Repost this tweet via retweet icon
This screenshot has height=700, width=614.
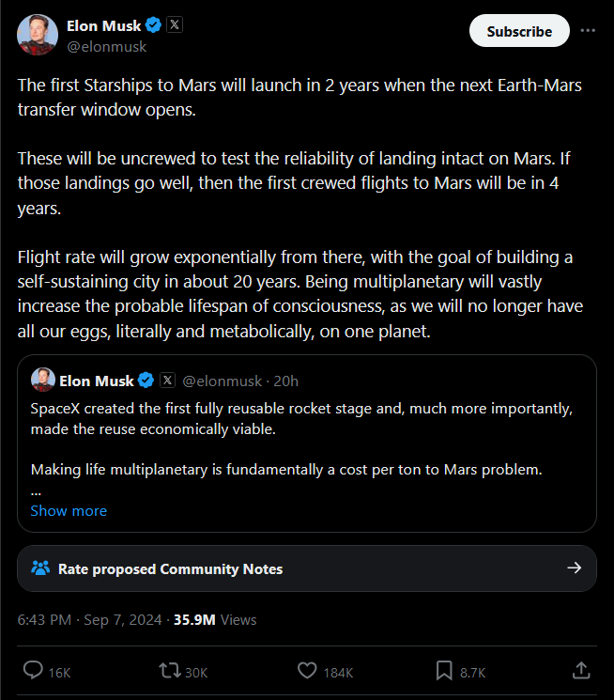pyautogui.click(x=170, y=670)
